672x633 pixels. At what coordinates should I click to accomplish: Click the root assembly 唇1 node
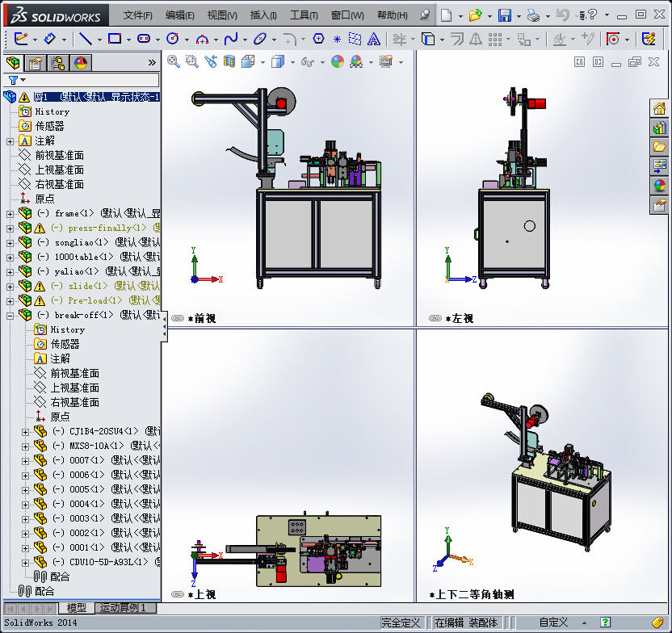82,97
